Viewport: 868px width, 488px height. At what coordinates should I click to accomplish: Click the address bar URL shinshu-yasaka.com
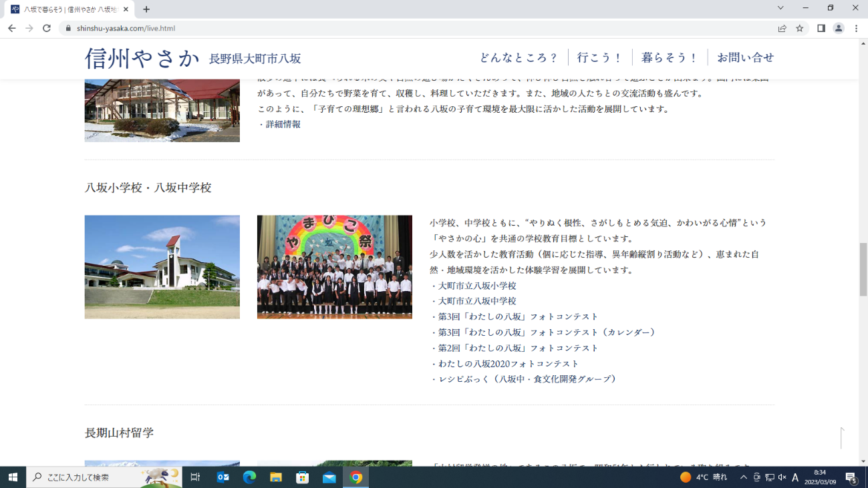pos(126,29)
